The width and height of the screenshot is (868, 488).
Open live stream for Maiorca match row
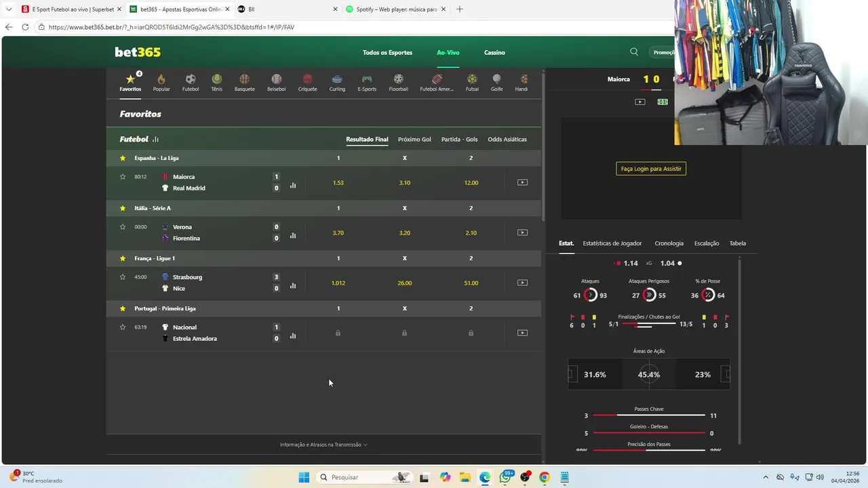pyautogui.click(x=522, y=182)
